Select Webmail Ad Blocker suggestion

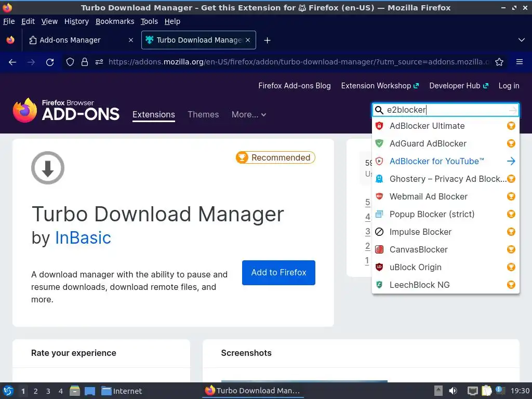445,196
